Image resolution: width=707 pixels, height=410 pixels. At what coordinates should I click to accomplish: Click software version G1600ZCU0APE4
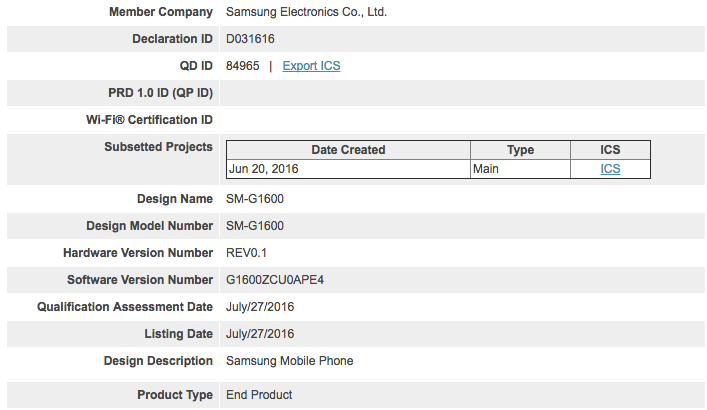pos(275,280)
